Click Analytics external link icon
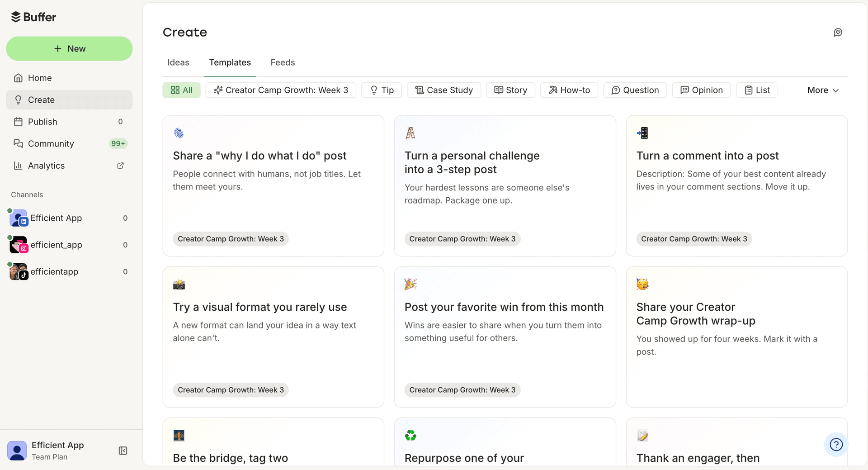This screenshot has width=868, height=470. coord(120,166)
